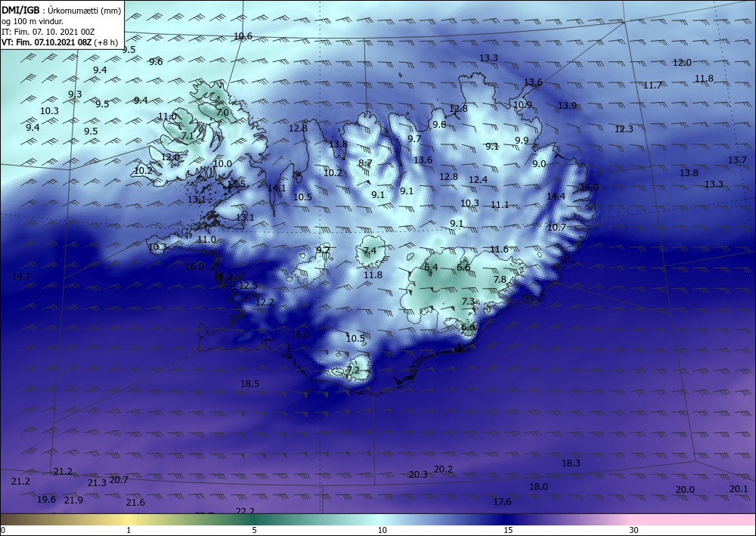This screenshot has height=536, width=756.
Task: Click the map value 11.1
Action: pyautogui.click(x=500, y=205)
